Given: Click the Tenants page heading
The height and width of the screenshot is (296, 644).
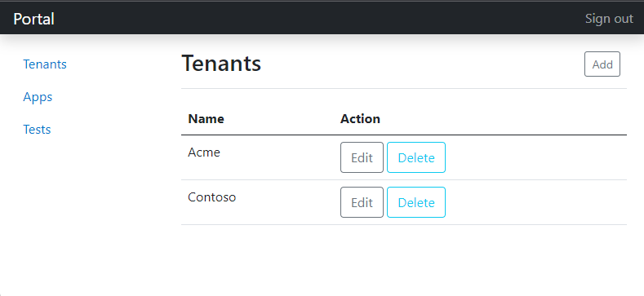Looking at the screenshot, I should click(221, 64).
